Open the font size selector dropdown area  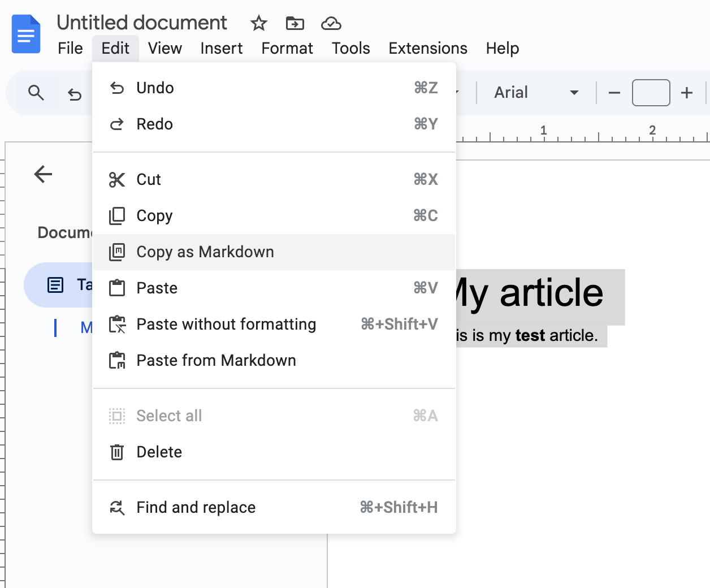(x=651, y=92)
